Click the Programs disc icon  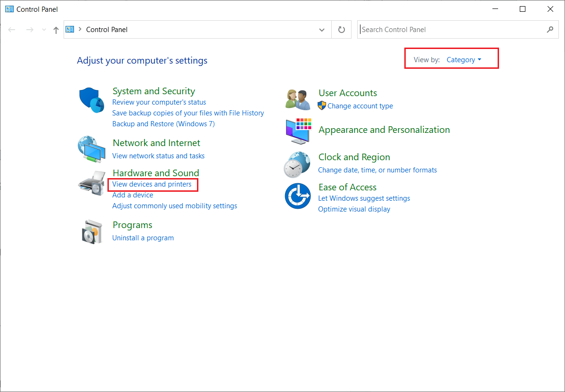91,231
